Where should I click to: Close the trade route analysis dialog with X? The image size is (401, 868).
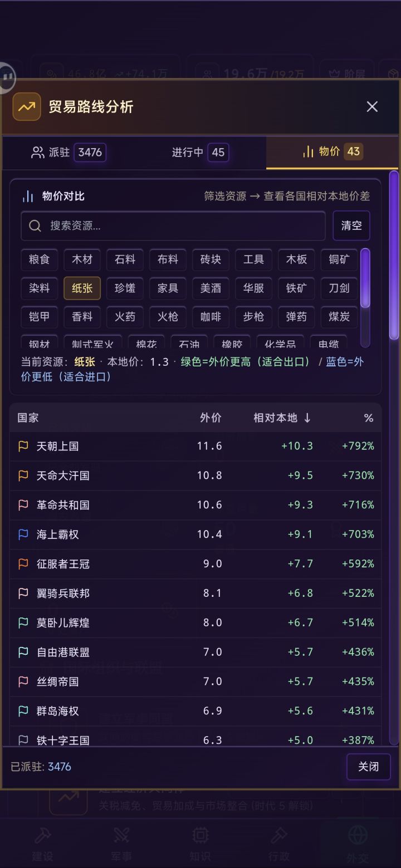[x=372, y=107]
